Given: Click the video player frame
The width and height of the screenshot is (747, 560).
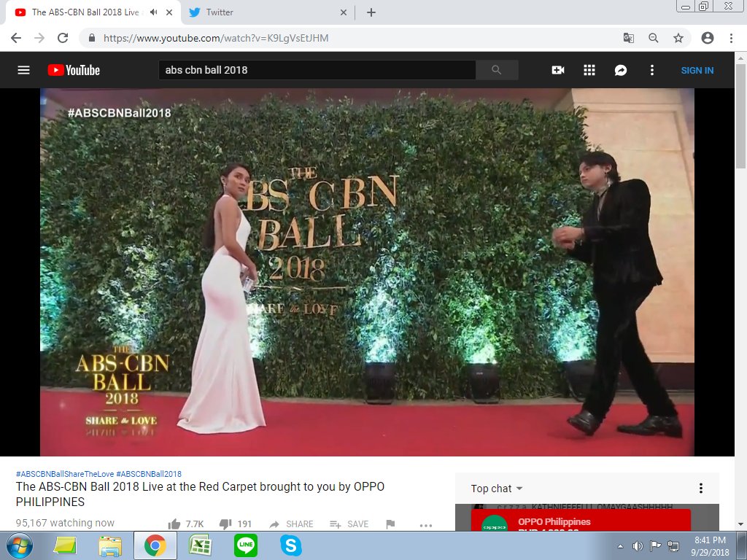Looking at the screenshot, I should [367, 272].
